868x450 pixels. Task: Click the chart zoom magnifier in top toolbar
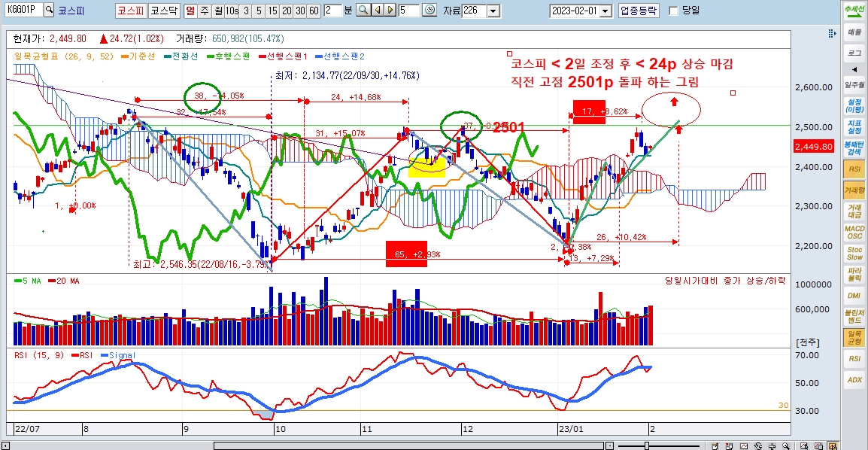(363, 10)
